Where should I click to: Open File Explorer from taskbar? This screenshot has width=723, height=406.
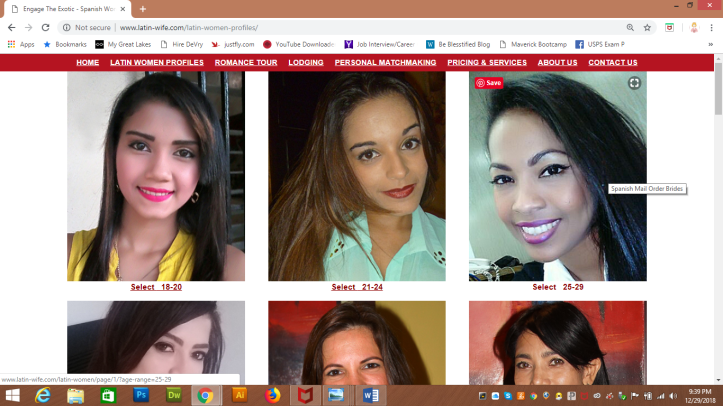pos(75,395)
